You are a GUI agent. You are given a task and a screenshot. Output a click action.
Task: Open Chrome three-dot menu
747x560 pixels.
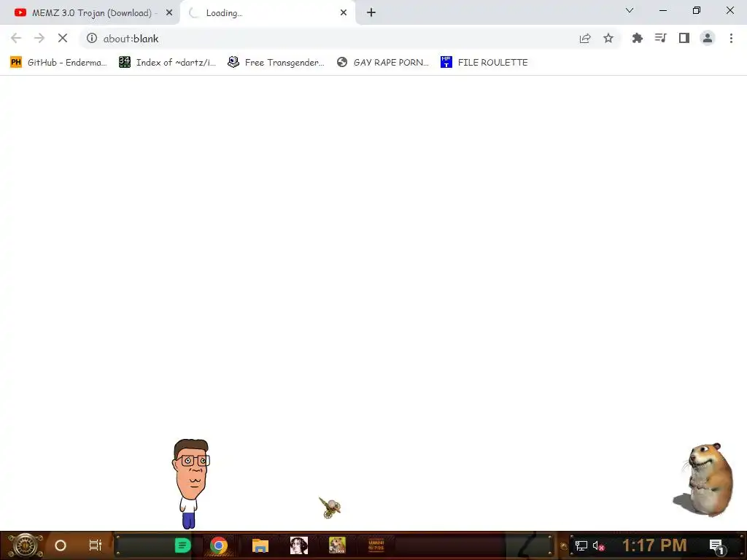coord(731,38)
